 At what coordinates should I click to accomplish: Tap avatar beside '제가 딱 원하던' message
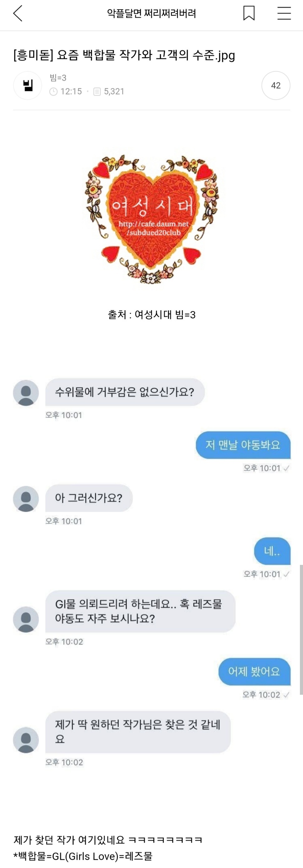pos(26,740)
